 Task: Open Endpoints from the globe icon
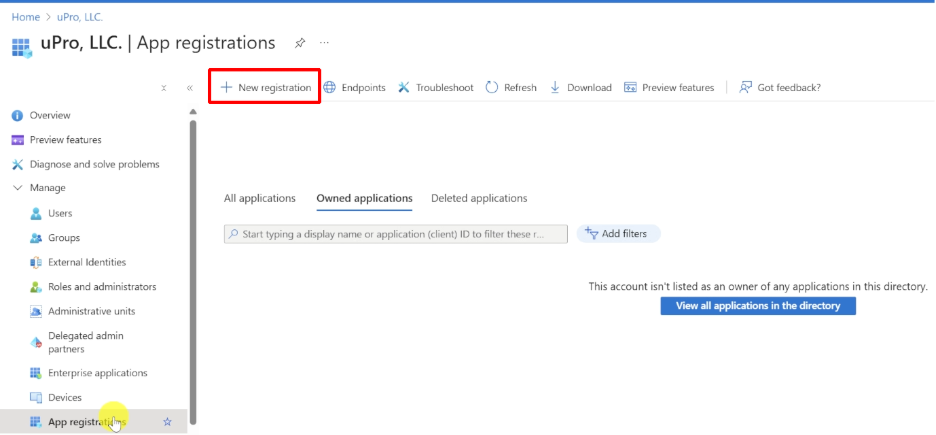[330, 88]
